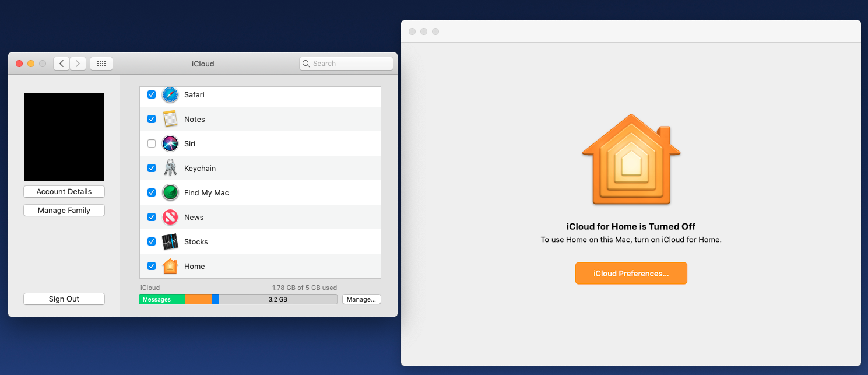Click the "Find My Mac" label text
868x375 pixels.
[x=206, y=192]
